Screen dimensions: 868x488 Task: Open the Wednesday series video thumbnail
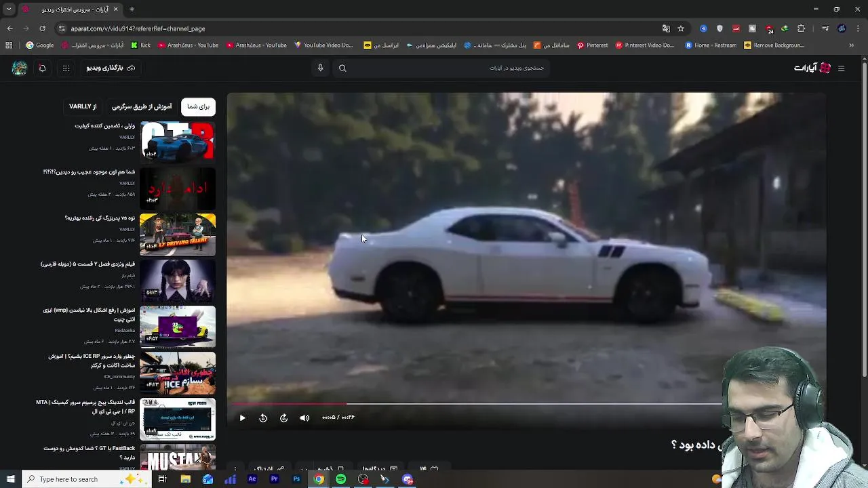pos(178,280)
